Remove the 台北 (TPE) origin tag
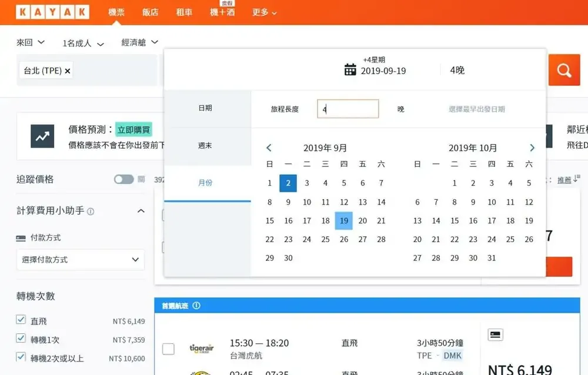The image size is (588, 375). tap(68, 71)
